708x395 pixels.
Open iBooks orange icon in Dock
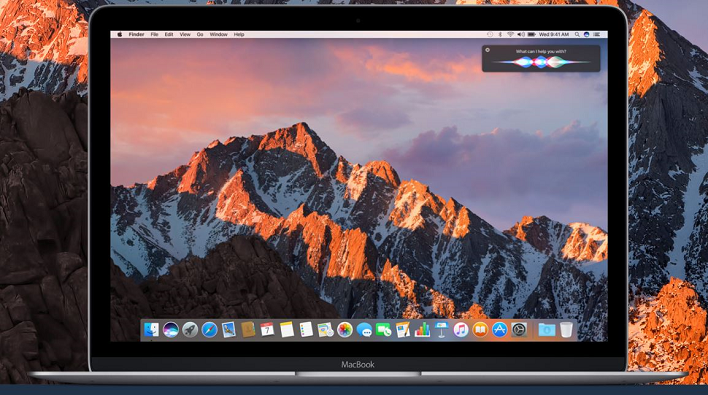pos(480,330)
